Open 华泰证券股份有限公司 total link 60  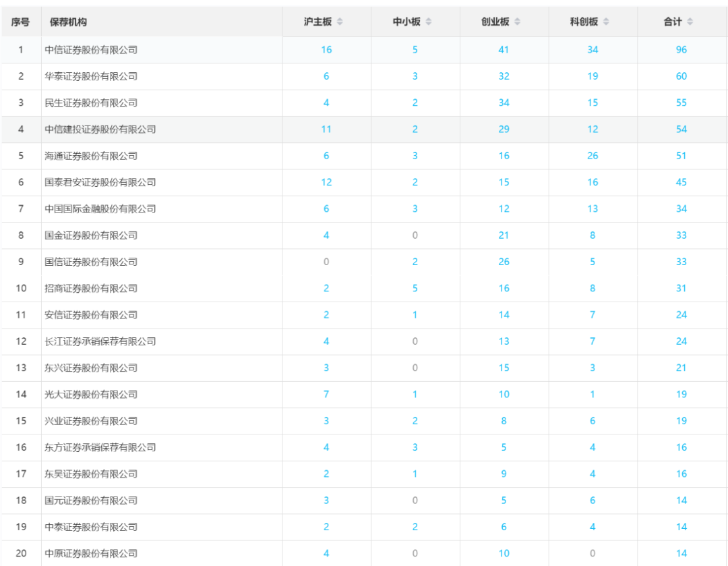tap(681, 76)
